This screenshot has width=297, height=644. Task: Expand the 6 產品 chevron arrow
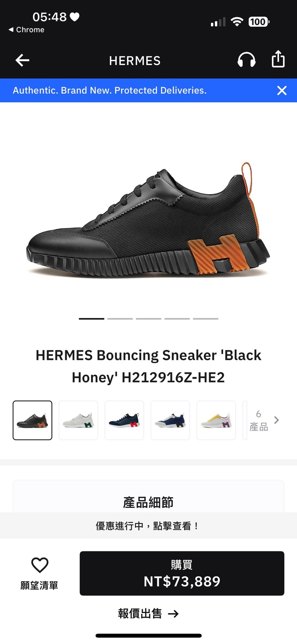pyautogui.click(x=277, y=420)
